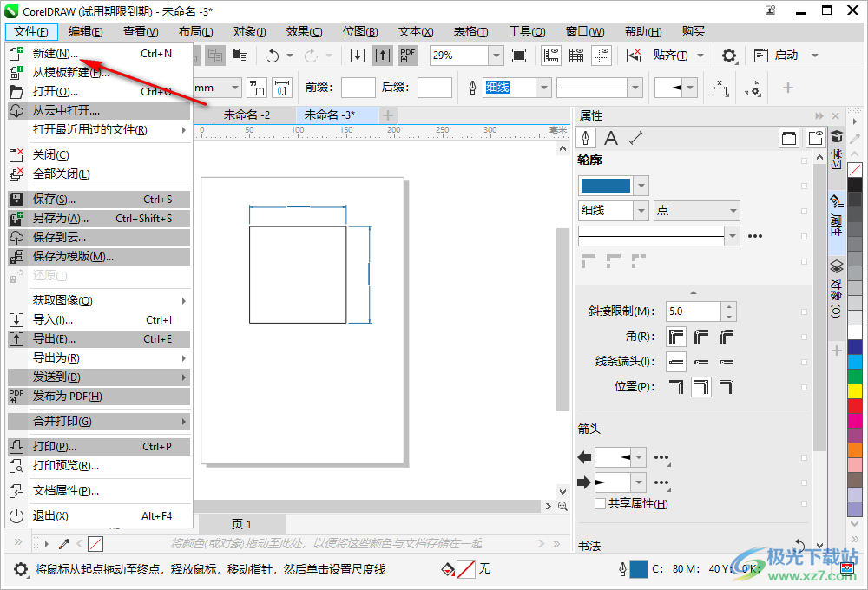This screenshot has height=590, width=868.
Task: Click the paste icon in toolbar
Action: pyautogui.click(x=240, y=56)
